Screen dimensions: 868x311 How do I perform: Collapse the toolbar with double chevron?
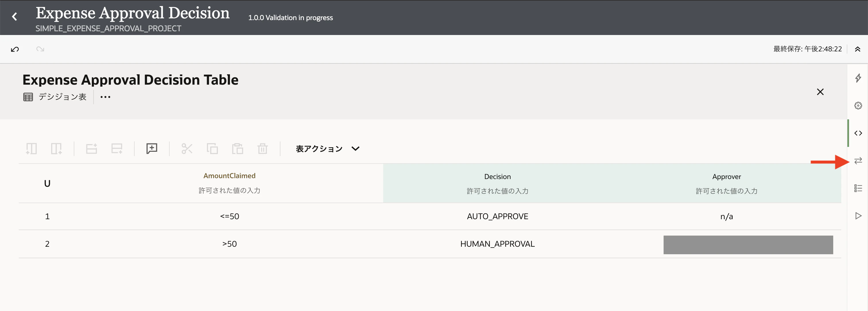point(858,49)
